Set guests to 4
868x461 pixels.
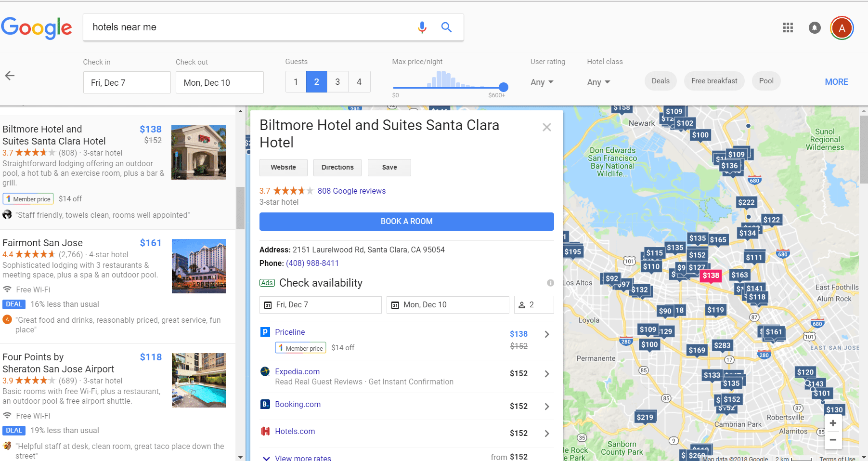[x=359, y=81]
